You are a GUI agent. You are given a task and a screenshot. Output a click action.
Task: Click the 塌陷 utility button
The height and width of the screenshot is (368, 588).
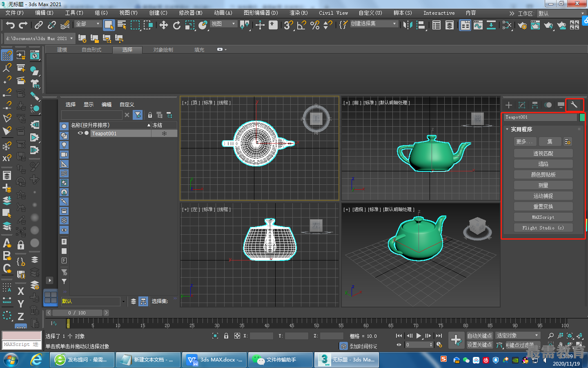coord(543,164)
